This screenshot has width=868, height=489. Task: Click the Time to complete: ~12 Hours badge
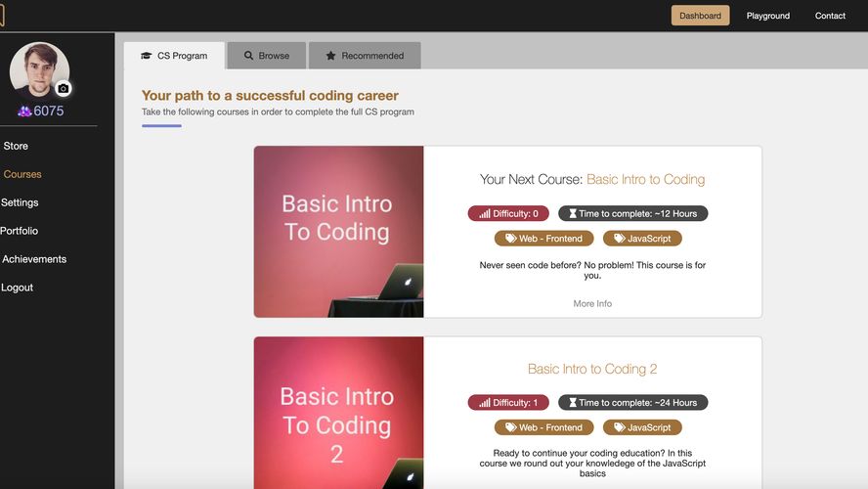[632, 214]
